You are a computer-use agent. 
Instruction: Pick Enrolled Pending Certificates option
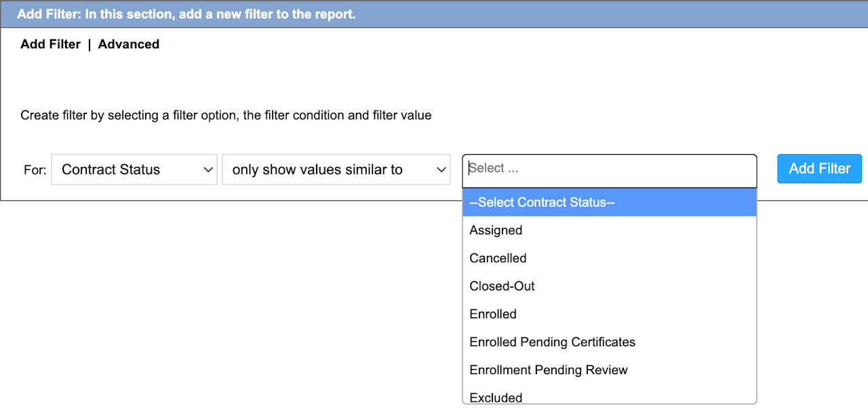point(552,341)
